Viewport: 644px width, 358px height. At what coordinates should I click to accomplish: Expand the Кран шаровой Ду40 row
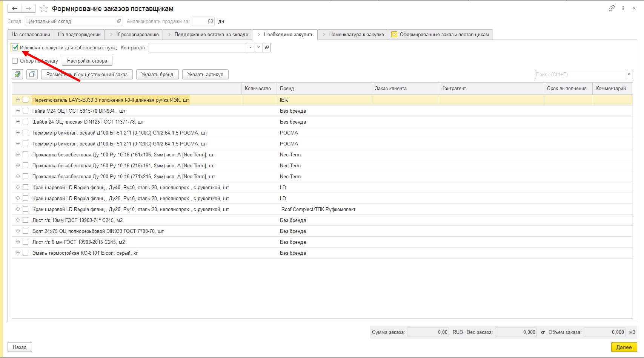click(18, 187)
